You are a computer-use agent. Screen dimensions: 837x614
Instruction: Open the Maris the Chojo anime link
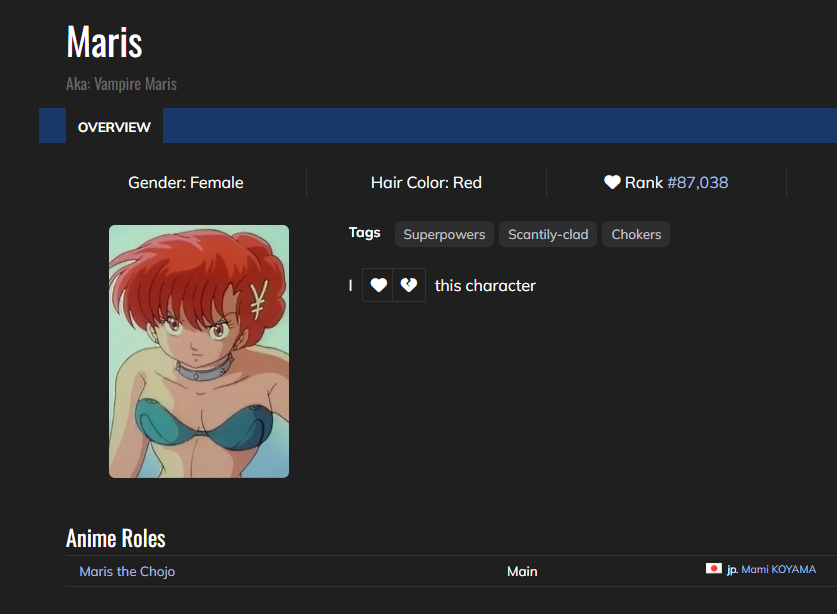[x=127, y=571]
